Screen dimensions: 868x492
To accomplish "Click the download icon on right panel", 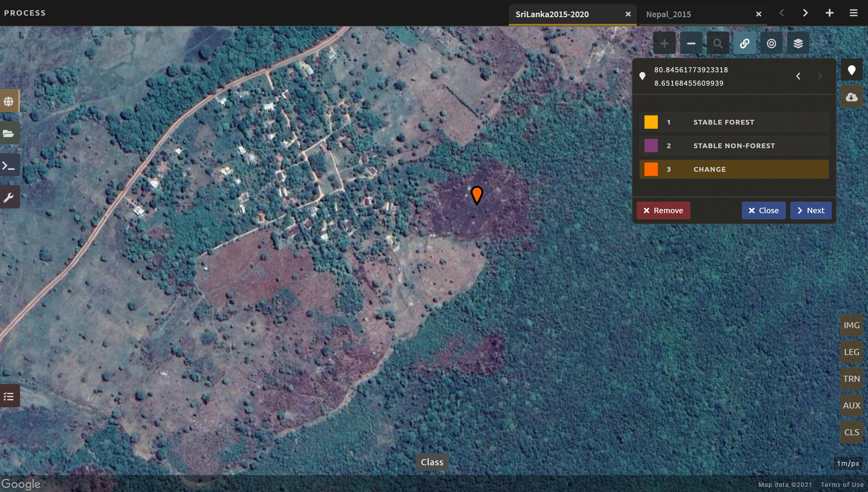I will [852, 97].
